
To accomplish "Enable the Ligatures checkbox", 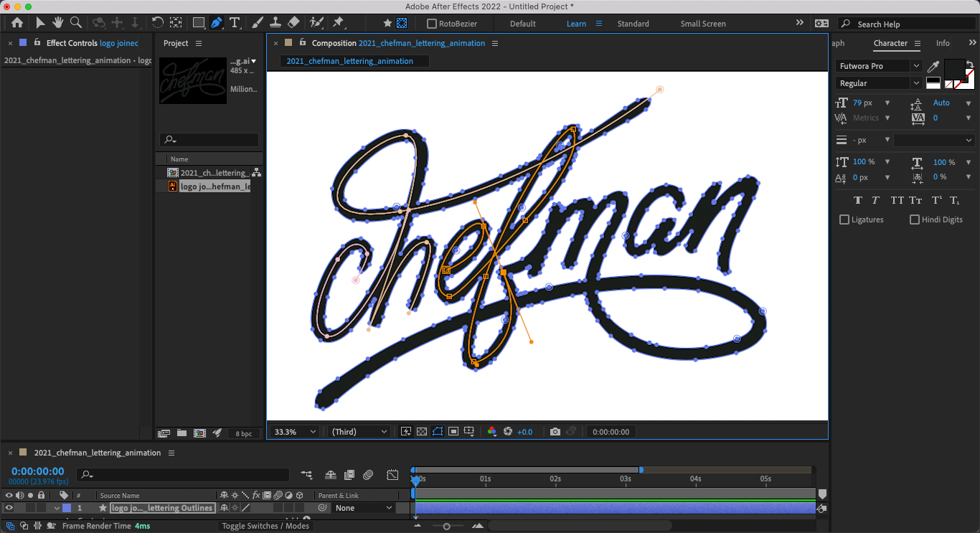I will point(844,220).
